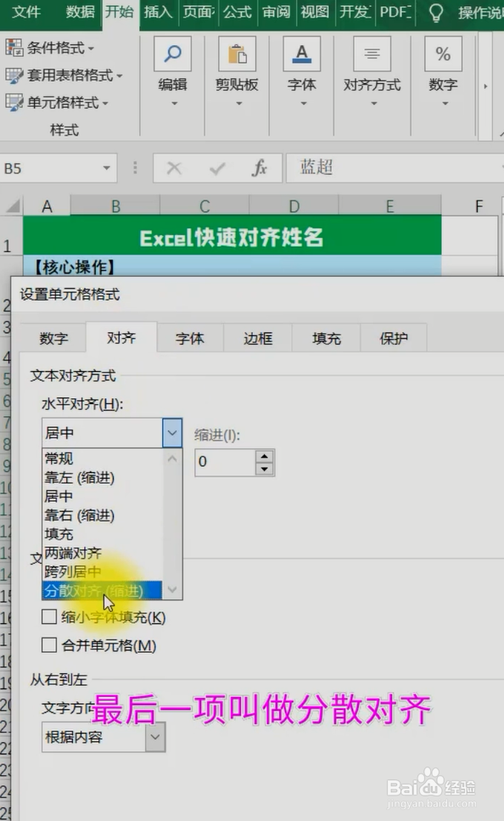Switch to the 插入 ribbon tab

158,12
